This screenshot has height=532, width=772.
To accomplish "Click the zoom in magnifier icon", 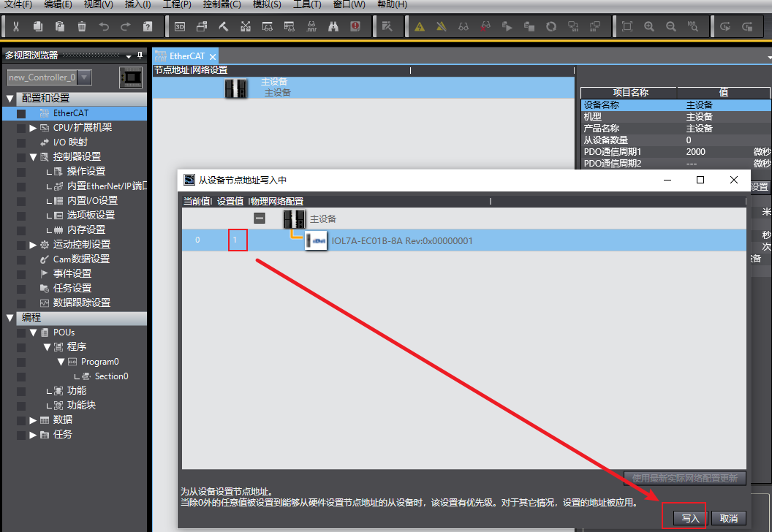I will click(x=649, y=27).
